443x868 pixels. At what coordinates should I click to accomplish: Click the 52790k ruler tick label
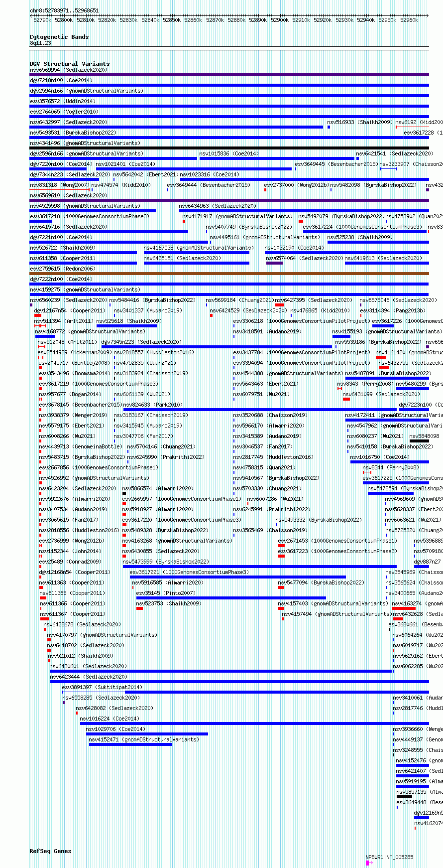point(42,20)
